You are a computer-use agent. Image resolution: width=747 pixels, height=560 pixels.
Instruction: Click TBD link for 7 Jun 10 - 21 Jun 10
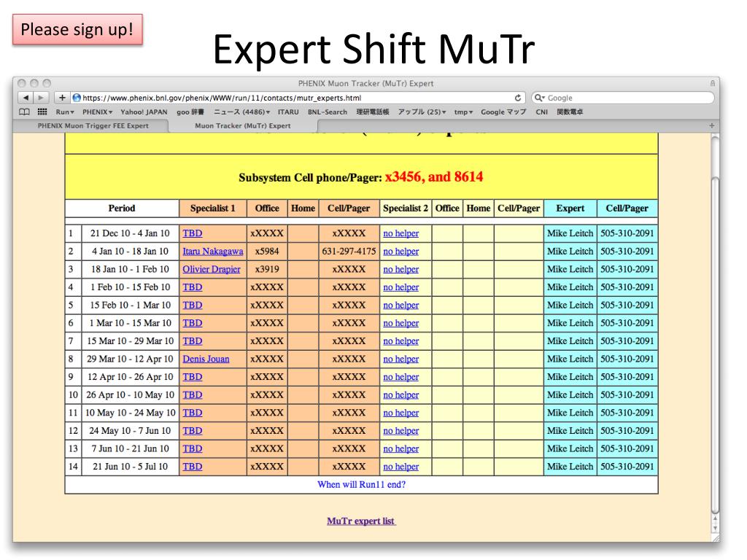[193, 448]
